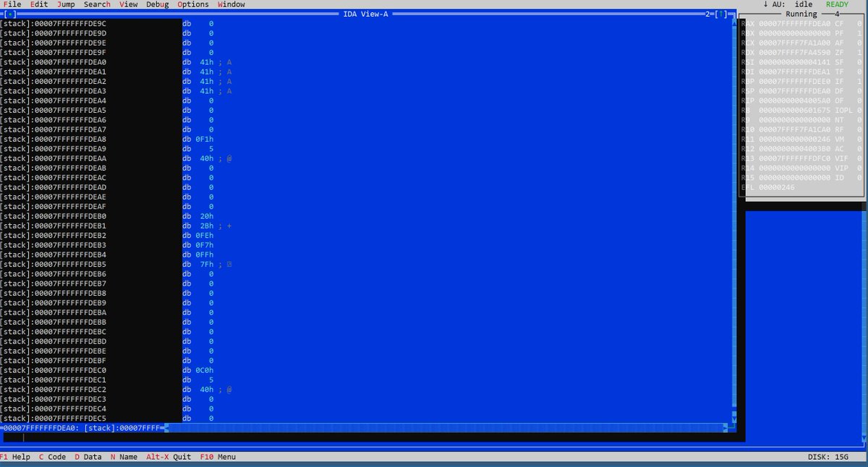This screenshot has width=868, height=467.
Task: Open the Debug menu
Action: pos(158,4)
